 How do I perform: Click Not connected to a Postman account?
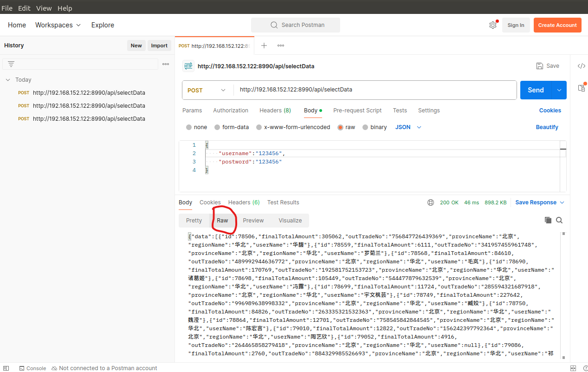pos(104,368)
